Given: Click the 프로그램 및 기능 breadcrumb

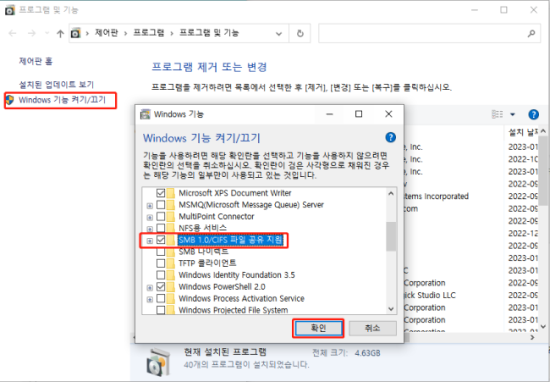Looking at the screenshot, I should pyautogui.click(x=209, y=33).
